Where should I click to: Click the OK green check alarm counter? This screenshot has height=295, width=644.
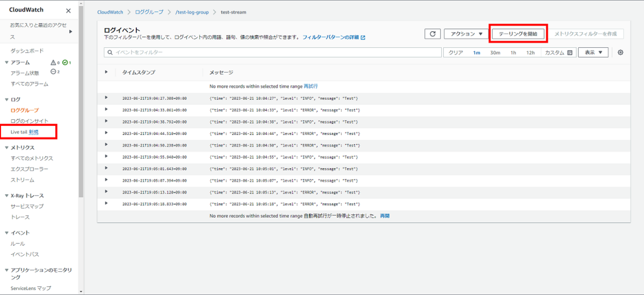pyautogui.click(x=66, y=62)
